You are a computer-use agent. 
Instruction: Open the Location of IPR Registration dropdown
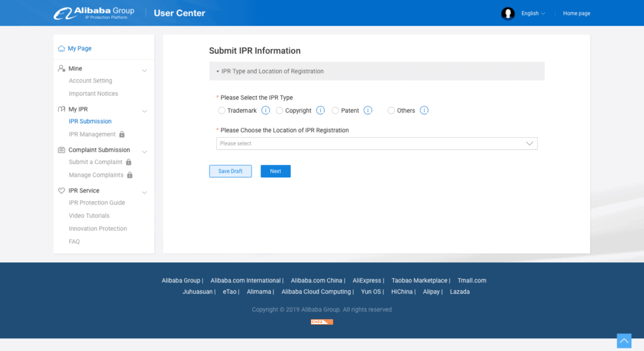coord(376,143)
